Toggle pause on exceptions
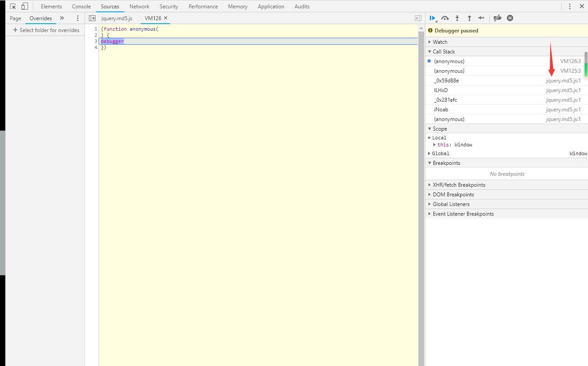The image size is (588, 366). [510, 18]
